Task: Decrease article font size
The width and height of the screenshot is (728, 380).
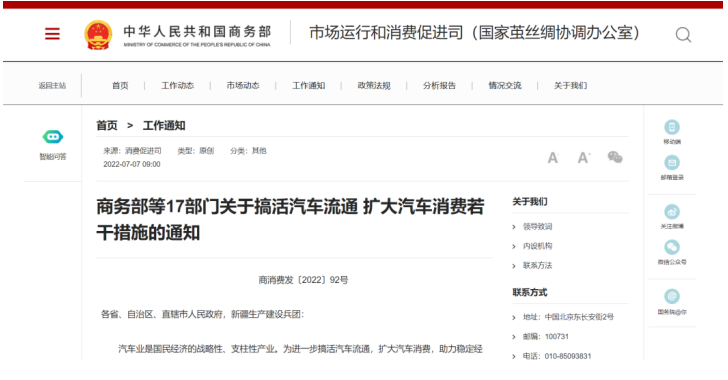Action: tap(552, 158)
